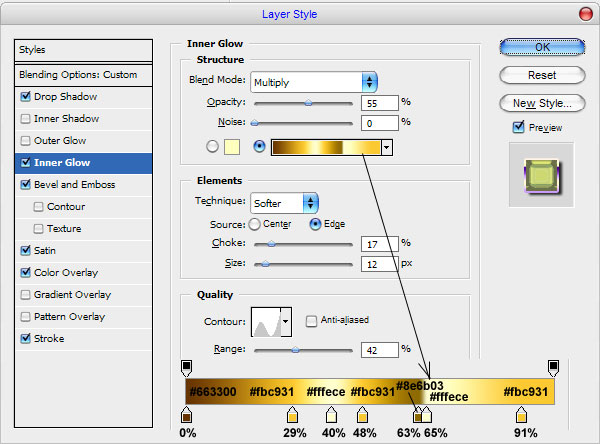Click the Range value field showing 42
Viewport: 600px width, 444px height.
pos(380,350)
